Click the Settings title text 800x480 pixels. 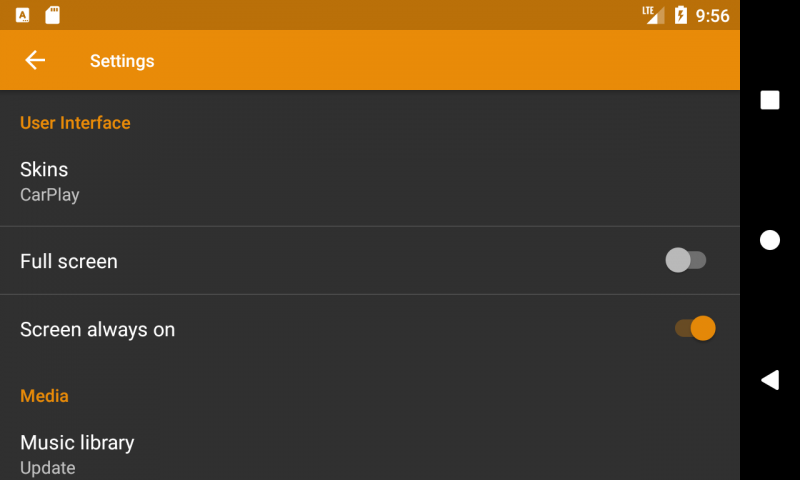click(122, 61)
